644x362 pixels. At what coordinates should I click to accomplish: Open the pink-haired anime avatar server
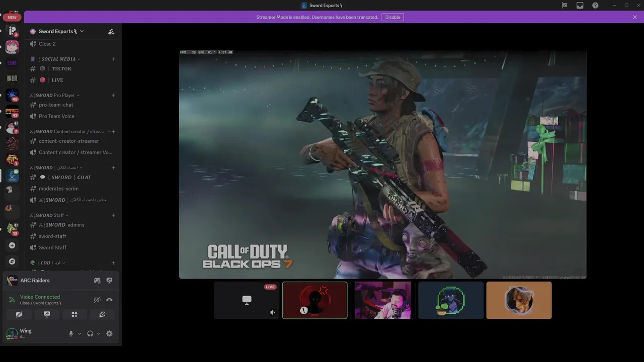[x=12, y=47]
